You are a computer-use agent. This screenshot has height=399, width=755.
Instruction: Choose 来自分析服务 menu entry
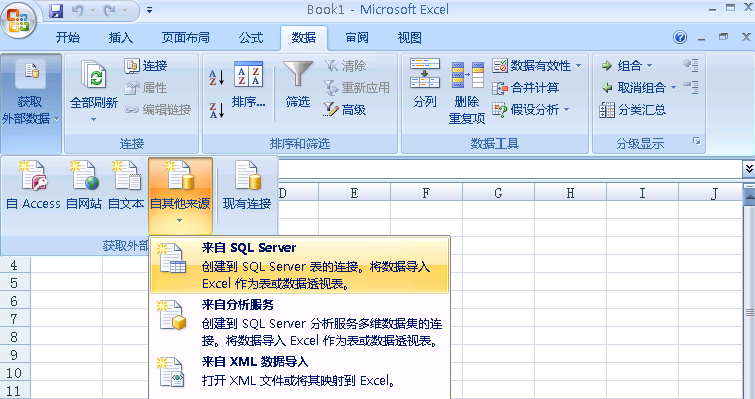click(300, 323)
